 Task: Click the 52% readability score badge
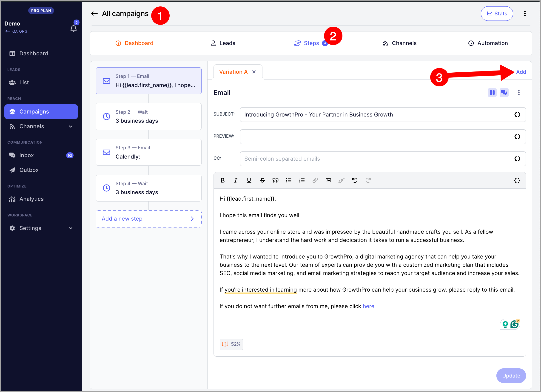coord(231,344)
